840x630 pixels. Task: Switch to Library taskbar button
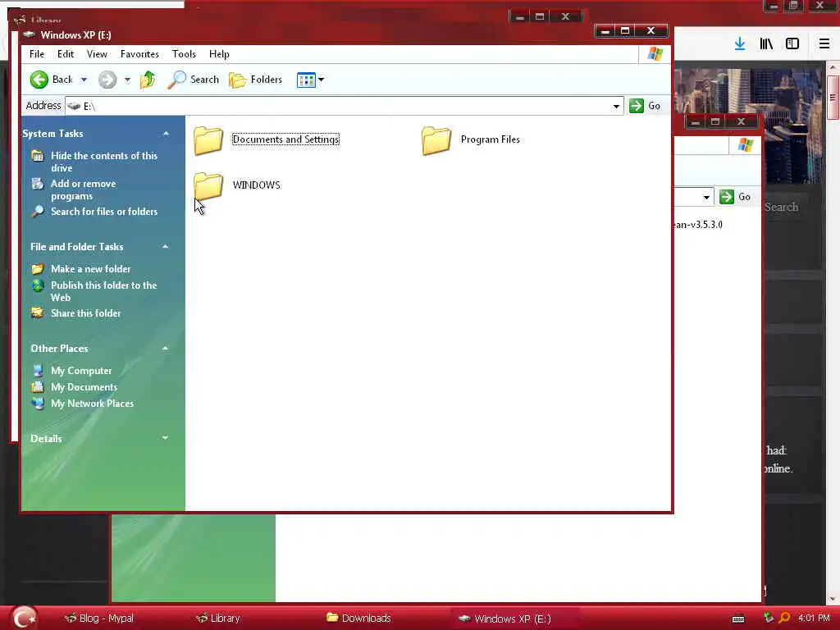(x=217, y=619)
